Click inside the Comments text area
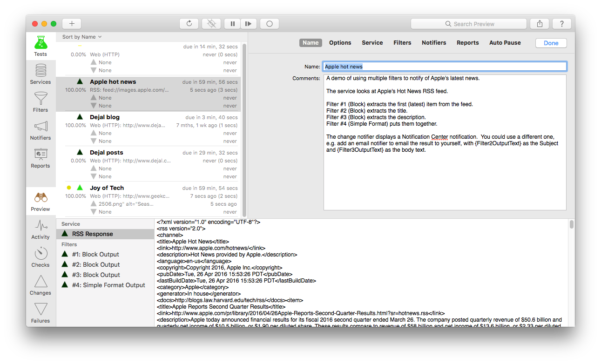 (x=445, y=142)
